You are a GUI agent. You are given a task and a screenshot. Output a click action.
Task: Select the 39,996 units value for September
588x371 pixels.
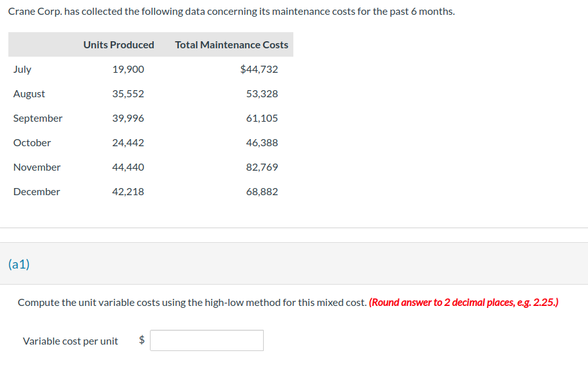[128, 119]
